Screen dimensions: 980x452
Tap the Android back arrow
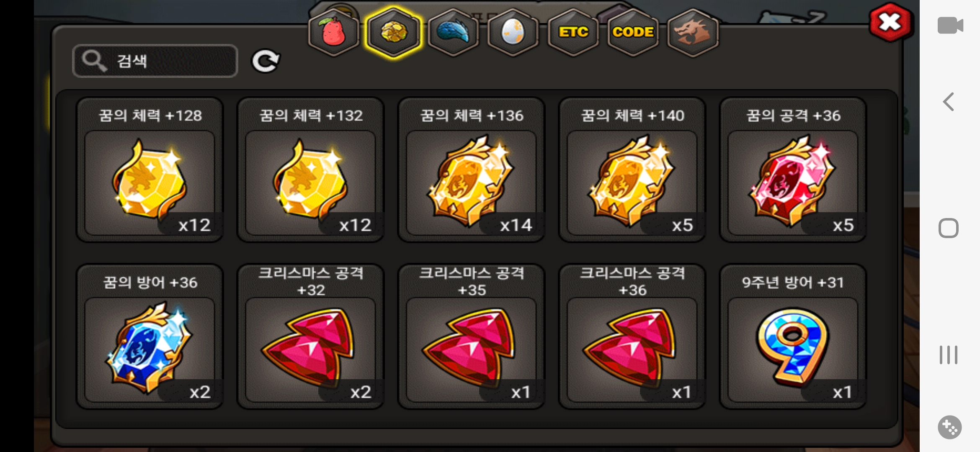tap(949, 102)
